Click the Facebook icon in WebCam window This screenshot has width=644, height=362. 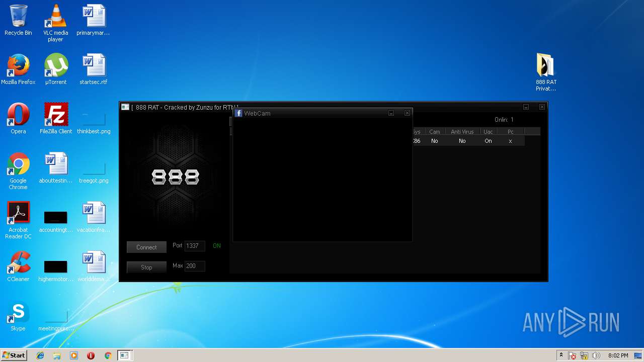239,113
